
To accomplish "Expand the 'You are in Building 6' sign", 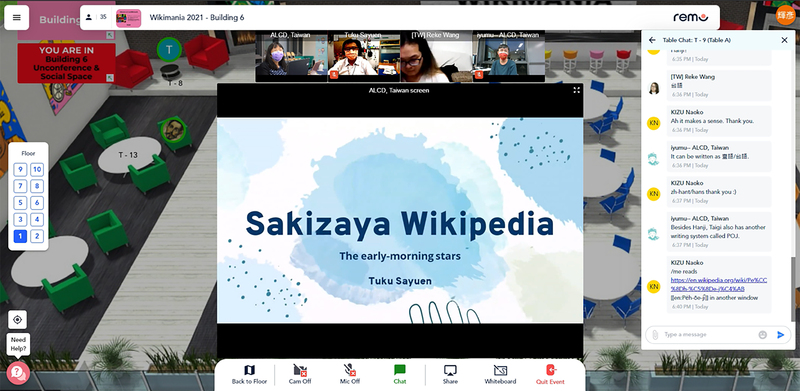I will pyautogui.click(x=110, y=78).
